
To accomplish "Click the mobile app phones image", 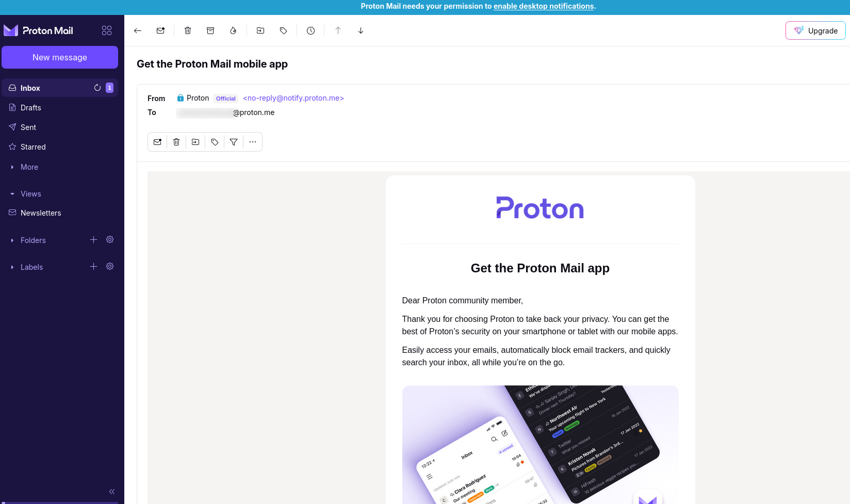I will tap(540, 445).
